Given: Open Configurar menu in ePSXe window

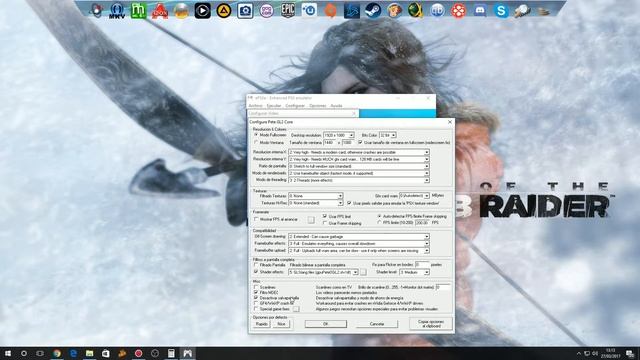Looking at the screenshot, I should pos(295,106).
